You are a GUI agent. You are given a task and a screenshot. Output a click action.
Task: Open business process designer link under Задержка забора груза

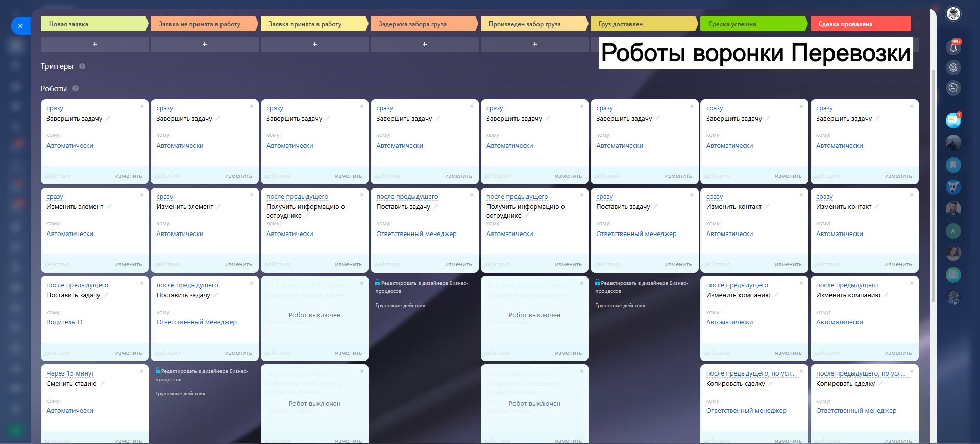[422, 287]
